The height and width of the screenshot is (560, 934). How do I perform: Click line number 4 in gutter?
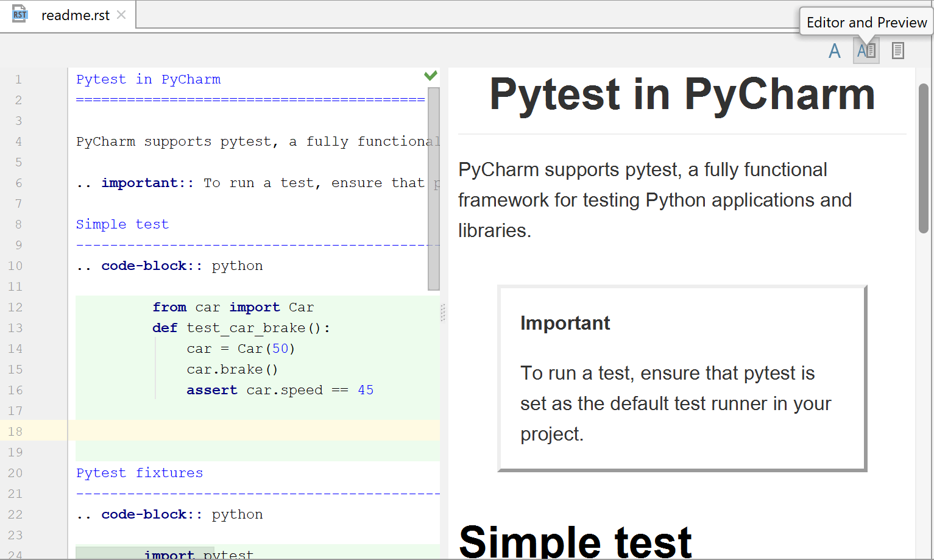18,141
